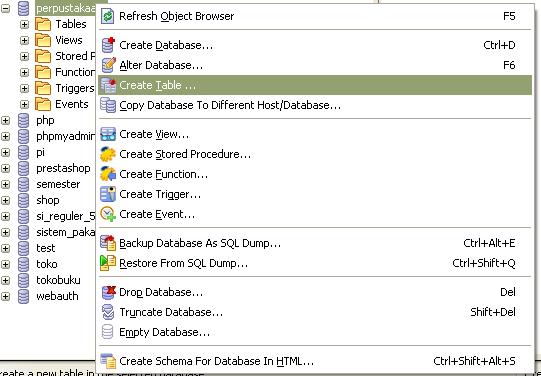Screen dimensions: 541x376
Task: Click the Copy Database icon
Action: click(108, 105)
